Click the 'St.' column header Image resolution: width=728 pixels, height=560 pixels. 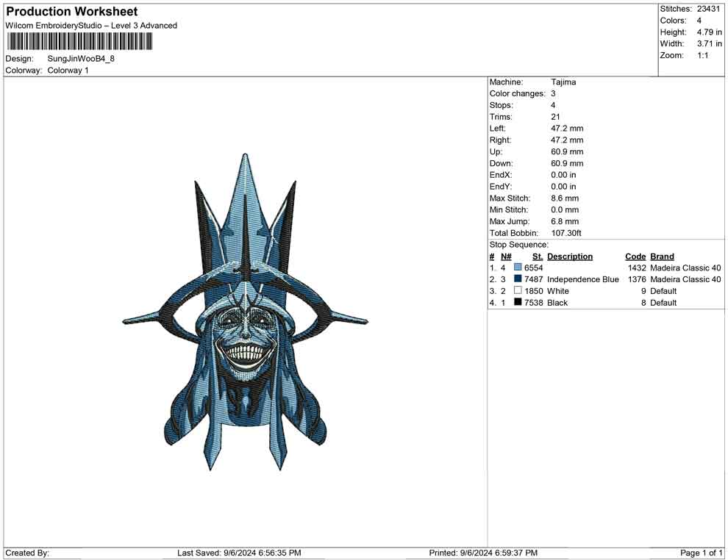tap(538, 256)
